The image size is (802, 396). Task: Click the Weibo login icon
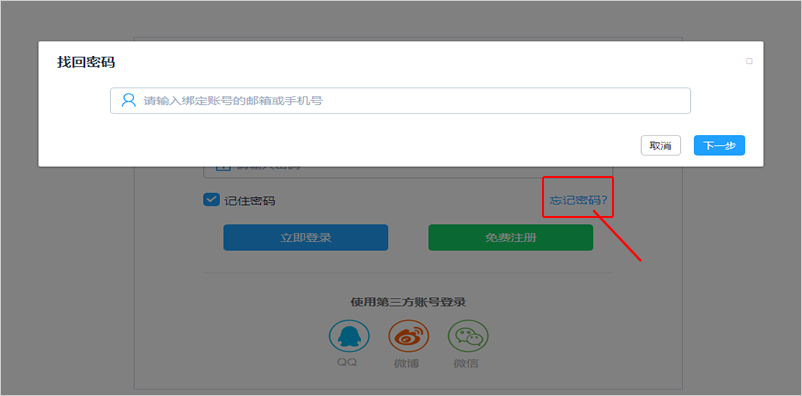409,336
